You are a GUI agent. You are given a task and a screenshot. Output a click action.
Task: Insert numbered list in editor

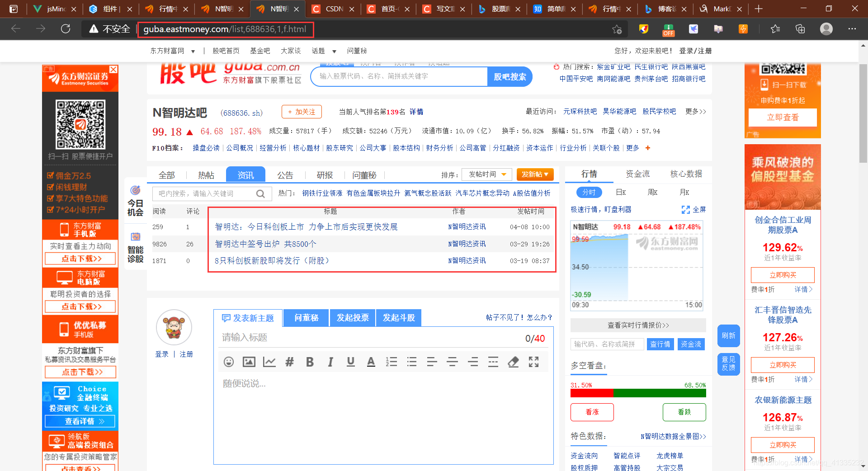tap(392, 362)
